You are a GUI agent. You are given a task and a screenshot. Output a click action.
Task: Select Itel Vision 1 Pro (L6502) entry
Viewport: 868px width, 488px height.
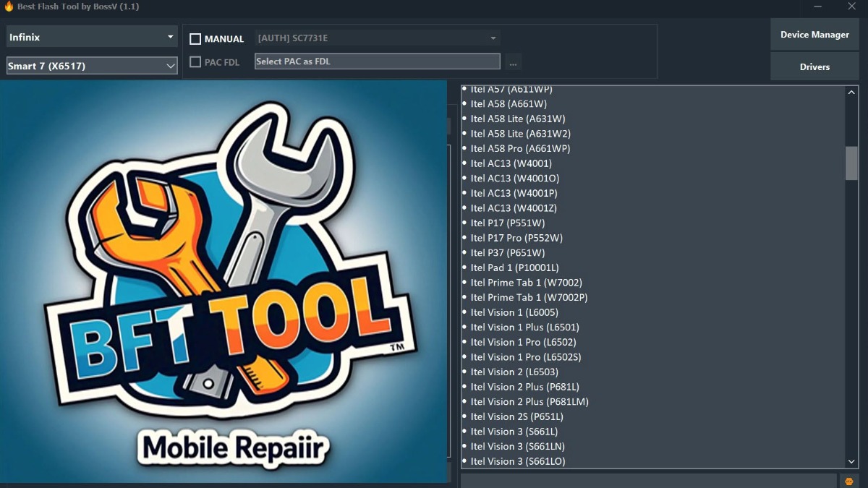click(524, 342)
